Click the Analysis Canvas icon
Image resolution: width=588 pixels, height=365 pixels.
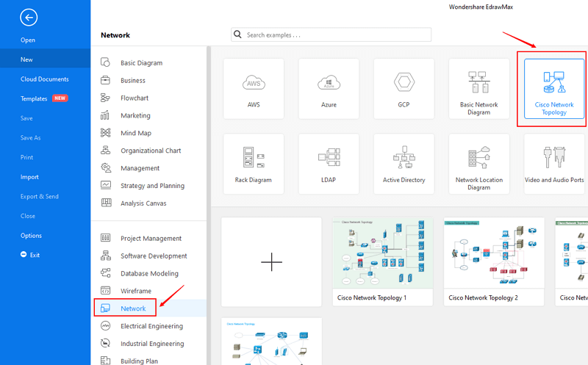coord(106,203)
